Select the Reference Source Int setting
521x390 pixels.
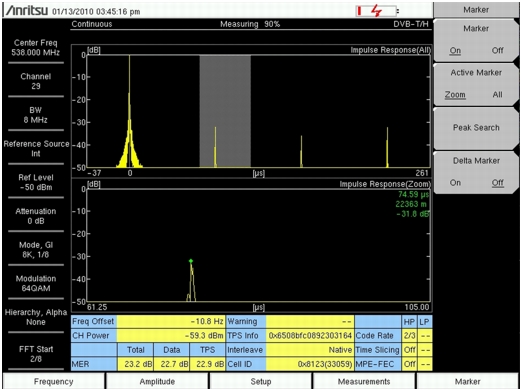pos(36,149)
